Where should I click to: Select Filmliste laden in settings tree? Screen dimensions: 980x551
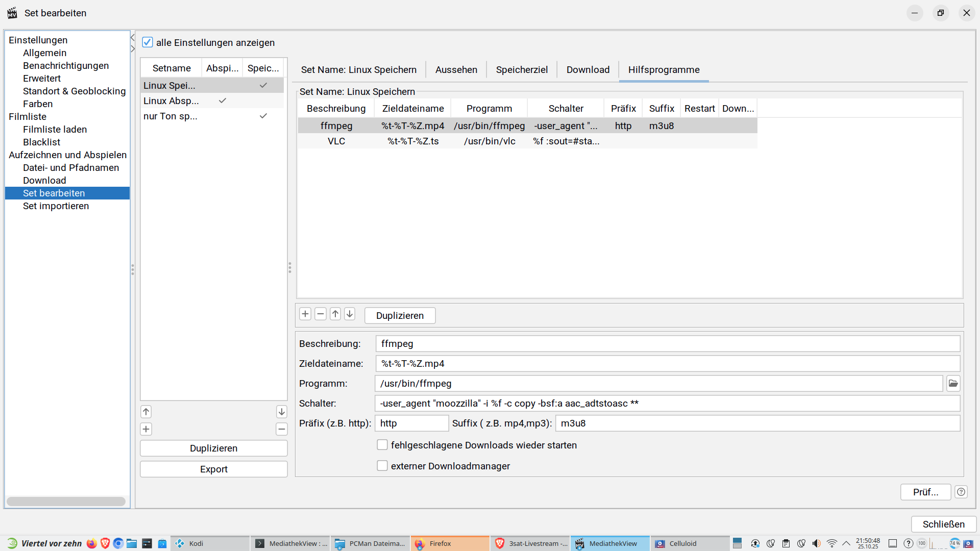(55, 130)
